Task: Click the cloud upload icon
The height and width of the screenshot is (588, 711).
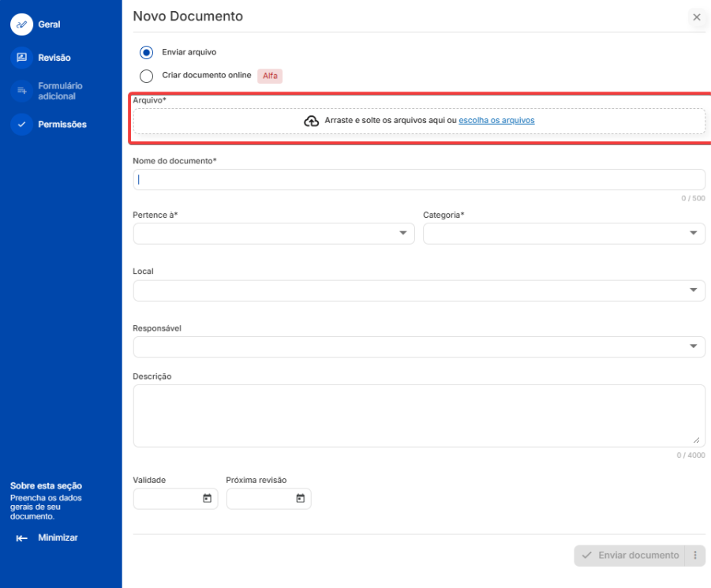Action: pyautogui.click(x=312, y=121)
